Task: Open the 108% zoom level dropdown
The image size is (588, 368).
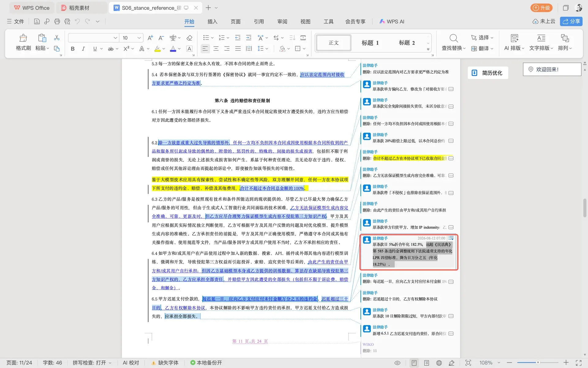Action: point(499,363)
